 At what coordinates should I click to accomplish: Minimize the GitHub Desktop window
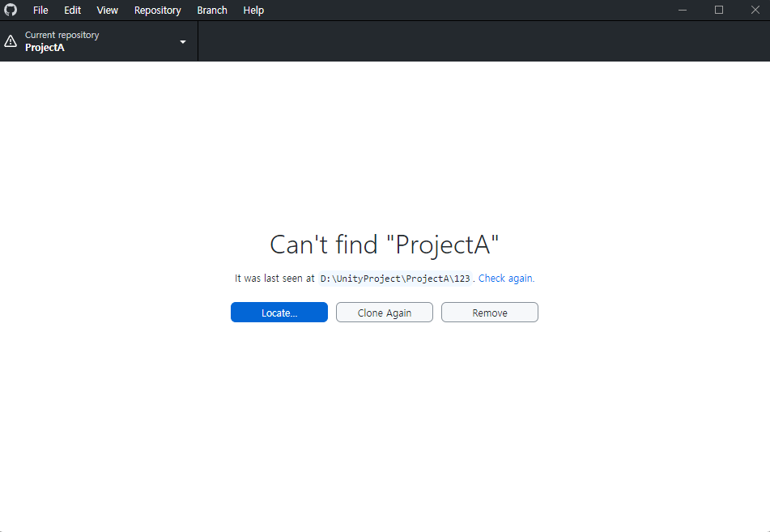(x=683, y=10)
